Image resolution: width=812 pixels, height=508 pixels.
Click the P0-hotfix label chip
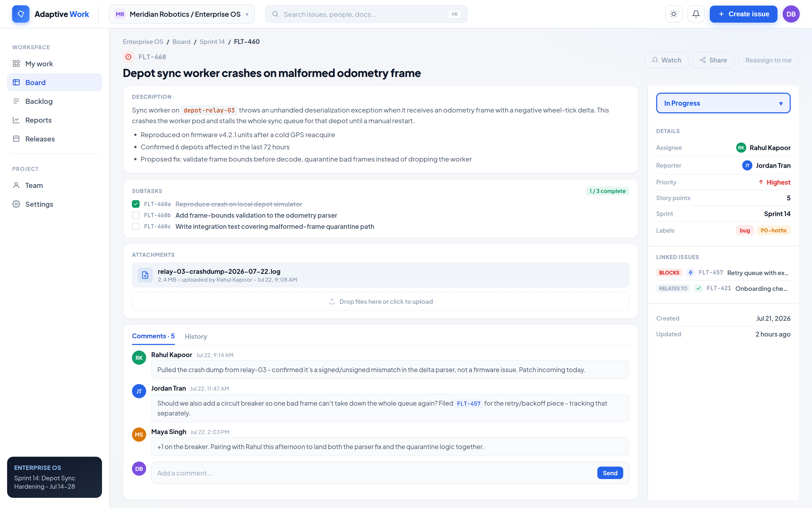pos(773,230)
